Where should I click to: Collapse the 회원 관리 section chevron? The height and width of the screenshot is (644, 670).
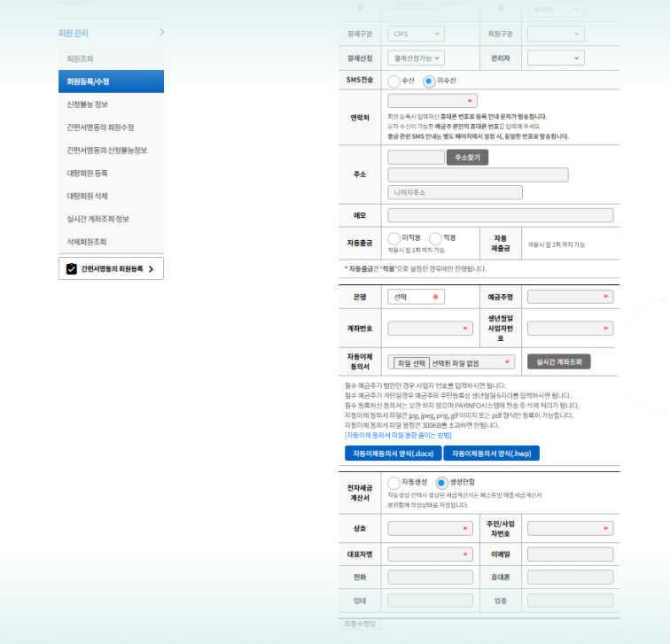tap(162, 33)
